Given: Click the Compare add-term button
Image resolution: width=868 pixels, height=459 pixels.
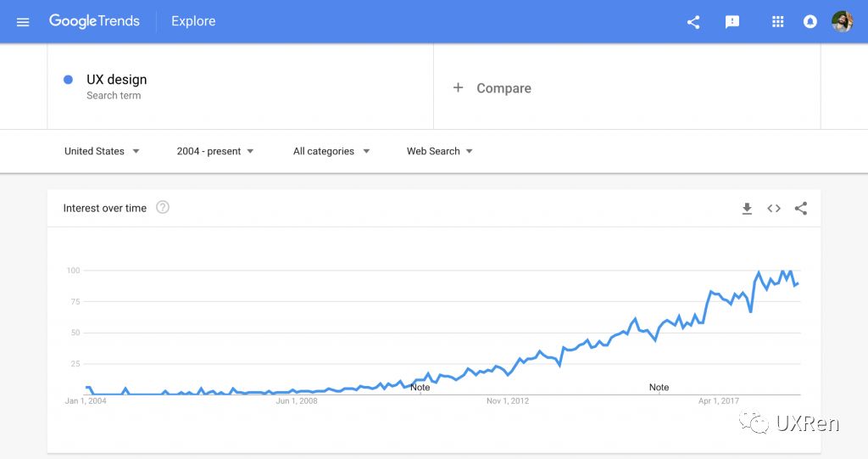Looking at the screenshot, I should click(x=492, y=88).
